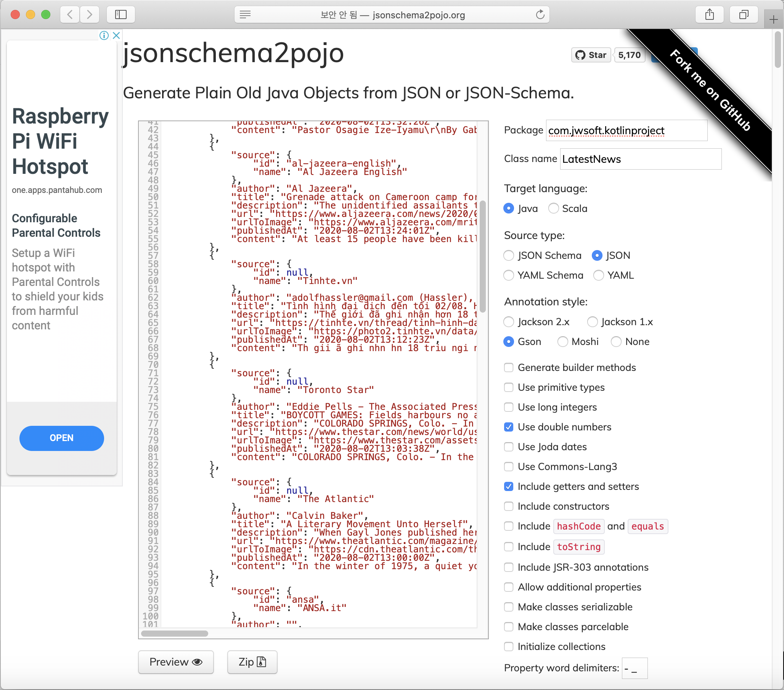This screenshot has height=690, width=784.
Task: Toggle the Safari sidebar icon
Action: click(x=121, y=14)
